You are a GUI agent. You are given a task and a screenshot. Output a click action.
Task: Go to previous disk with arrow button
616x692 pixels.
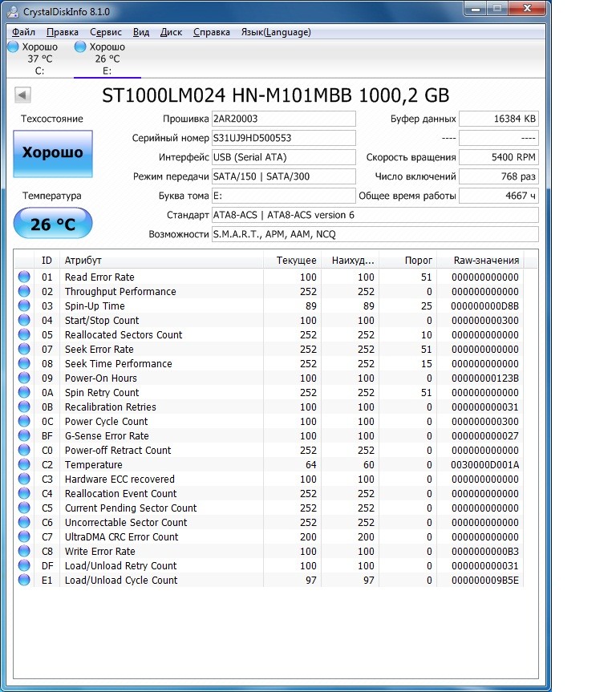[22, 95]
